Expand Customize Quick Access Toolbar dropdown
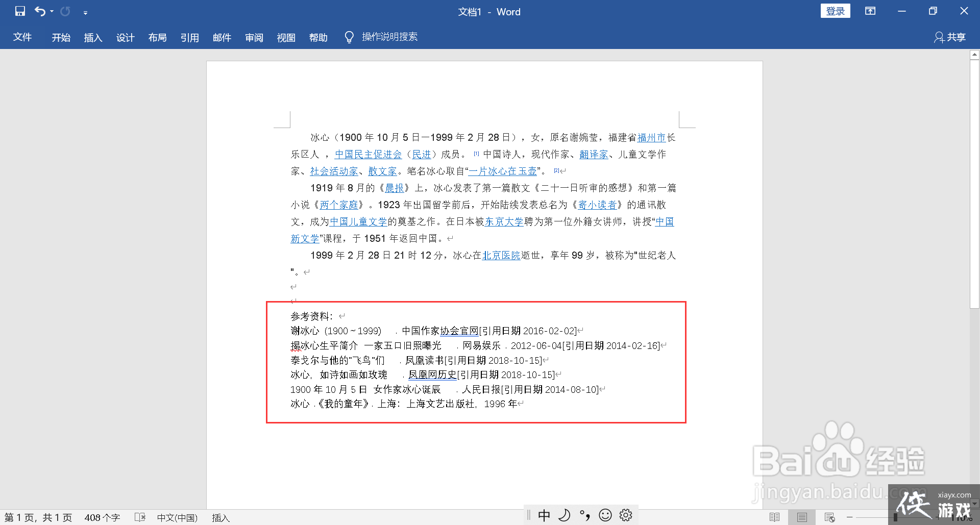This screenshot has width=980, height=525. [85, 12]
